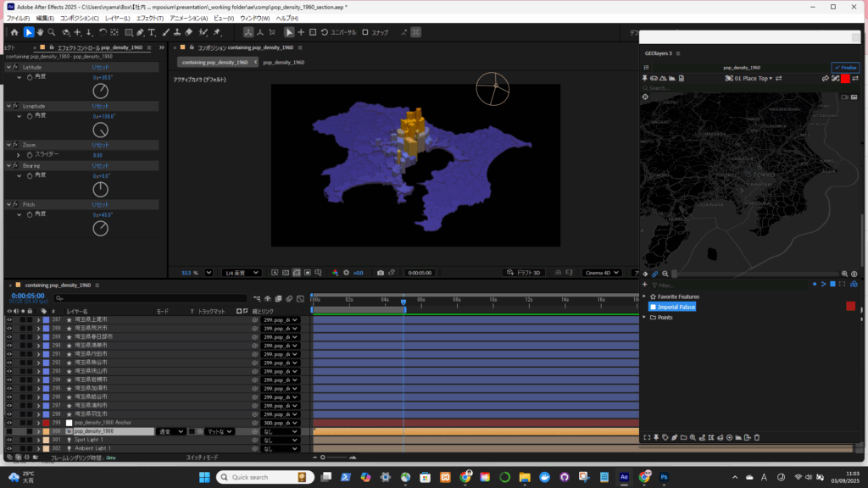868x488 pixels.
Task: Open the エフェクト(T) menu
Action: [x=148, y=18]
